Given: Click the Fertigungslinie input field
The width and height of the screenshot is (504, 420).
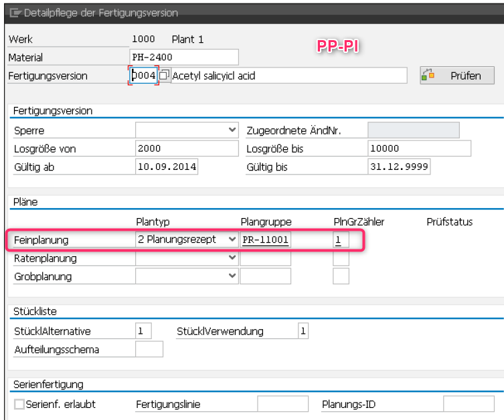Looking at the screenshot, I should 282,404.
